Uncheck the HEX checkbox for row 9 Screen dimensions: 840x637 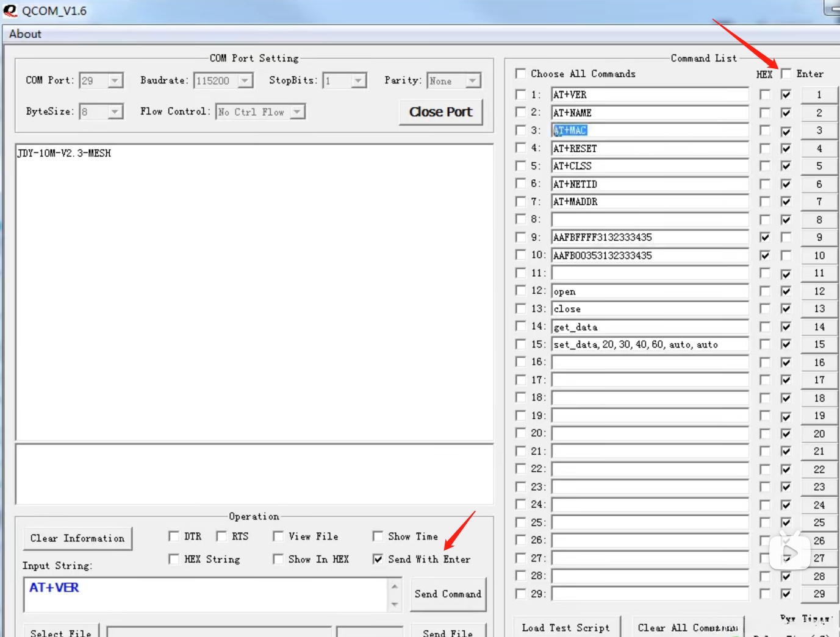point(765,237)
